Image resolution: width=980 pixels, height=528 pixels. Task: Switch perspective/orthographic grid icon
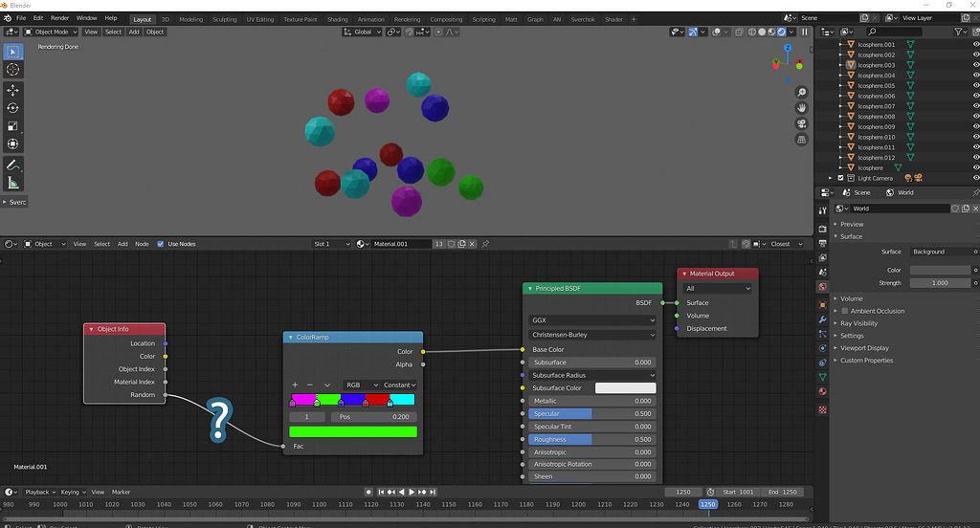click(x=801, y=140)
